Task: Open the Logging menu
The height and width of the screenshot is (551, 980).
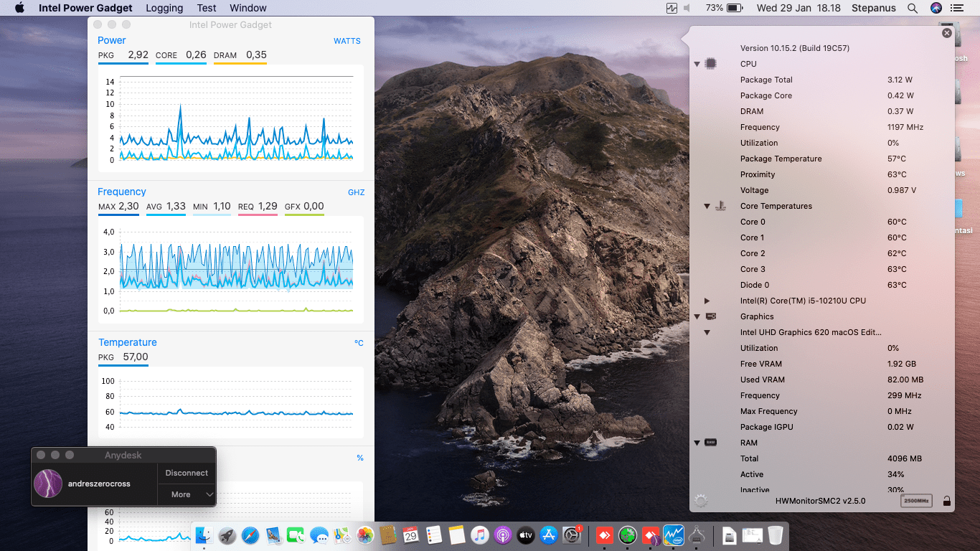Action: point(164,8)
